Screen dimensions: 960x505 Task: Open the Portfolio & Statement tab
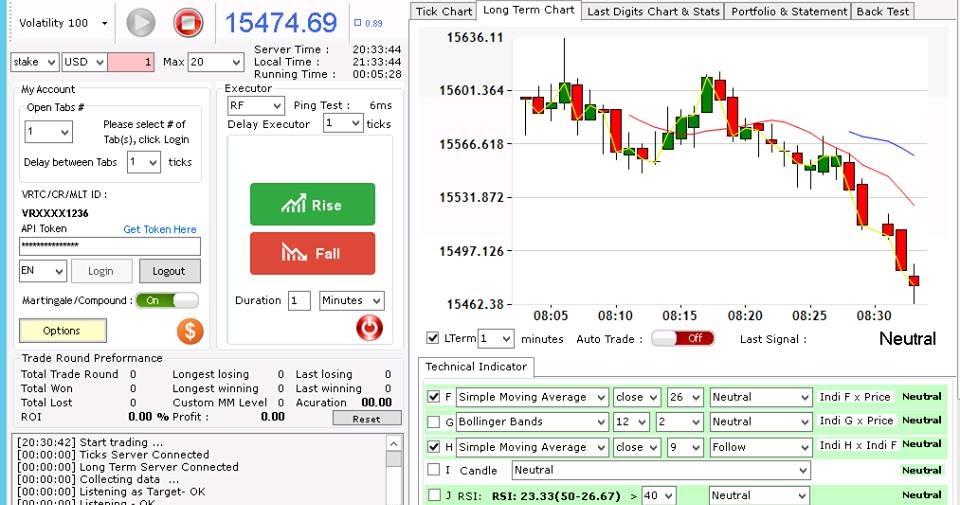coord(789,11)
